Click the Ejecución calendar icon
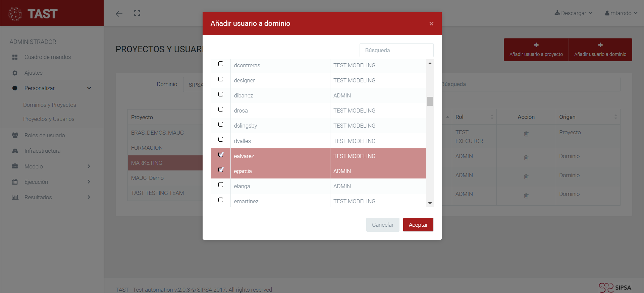The width and height of the screenshot is (644, 293). 15,182
